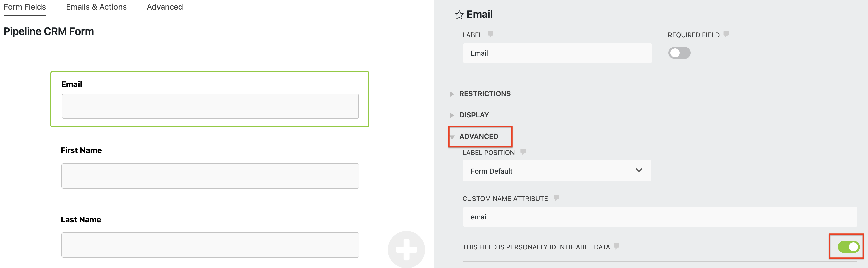Click the help icon next to REQUIRED FIELD

pos(726,34)
